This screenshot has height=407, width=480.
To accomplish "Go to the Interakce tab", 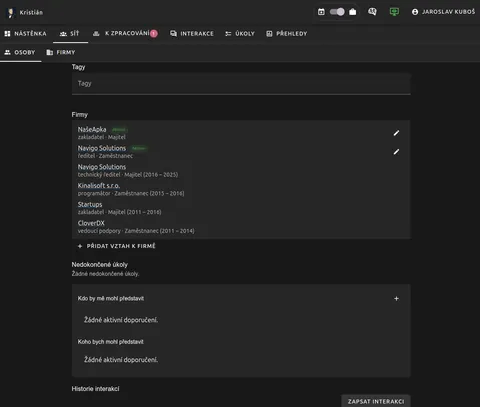I will click(x=192, y=34).
